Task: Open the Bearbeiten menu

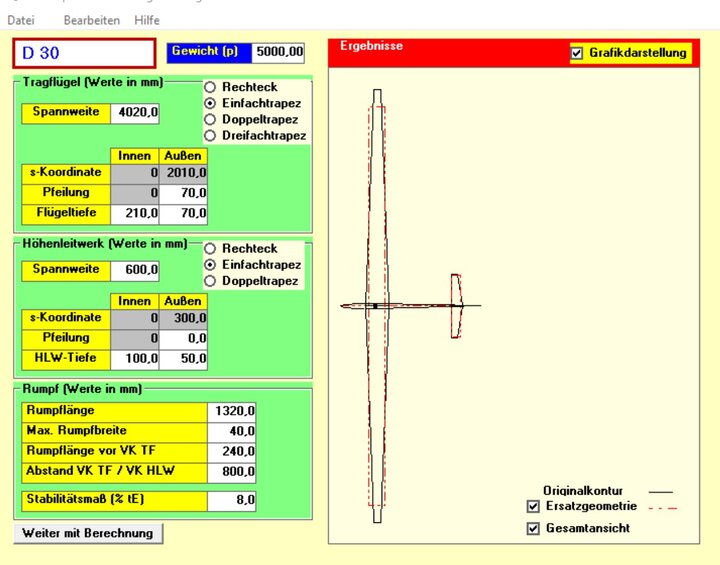Action: [x=91, y=20]
